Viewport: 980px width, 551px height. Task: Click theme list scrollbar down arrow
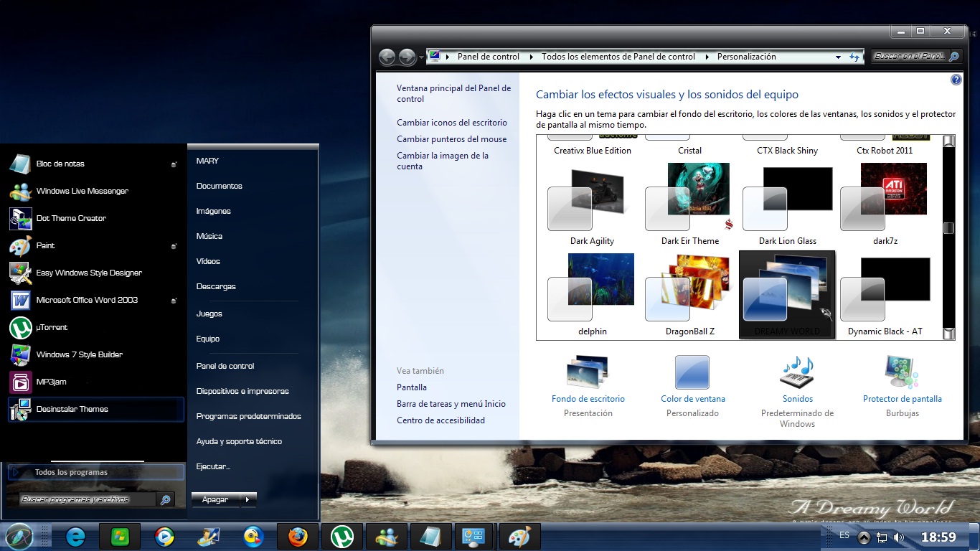(948, 333)
